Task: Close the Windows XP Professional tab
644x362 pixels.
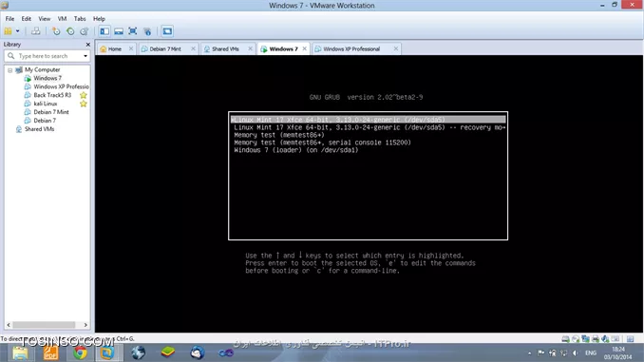Action: [x=396, y=48]
